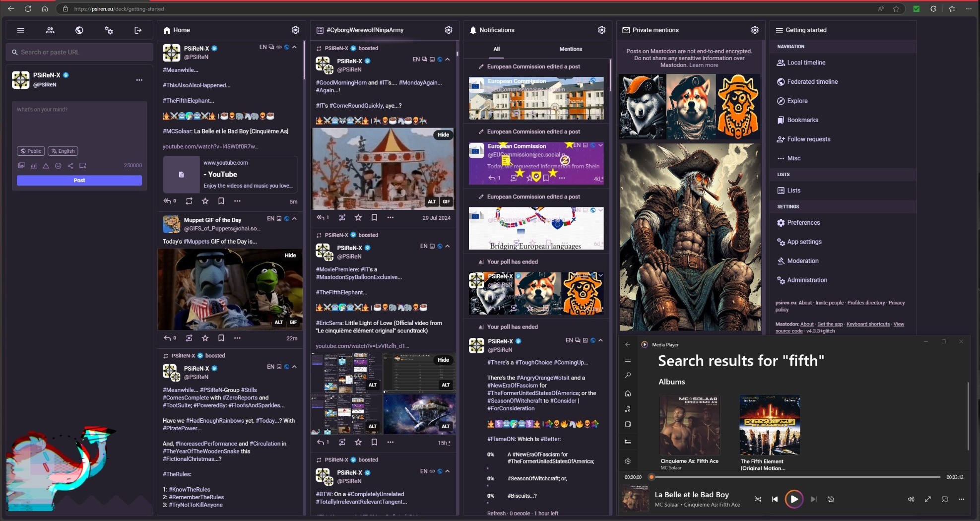Open the Public visibility dropdown
980x521 pixels.
pyautogui.click(x=31, y=151)
